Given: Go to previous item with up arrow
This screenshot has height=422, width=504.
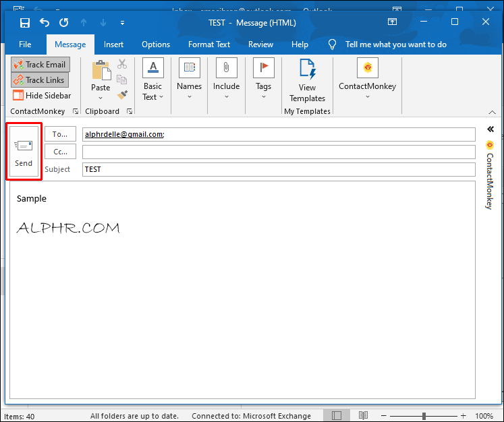Looking at the screenshot, I should click(x=84, y=22).
